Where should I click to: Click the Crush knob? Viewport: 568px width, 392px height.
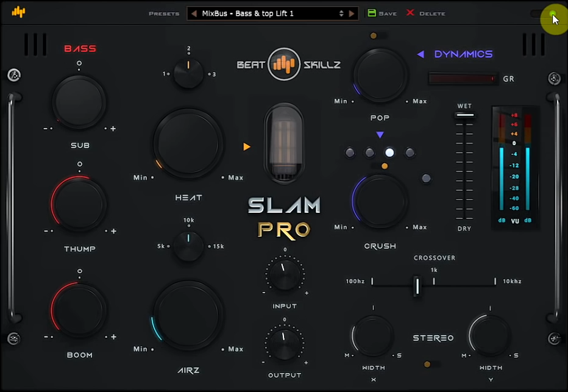(x=380, y=201)
